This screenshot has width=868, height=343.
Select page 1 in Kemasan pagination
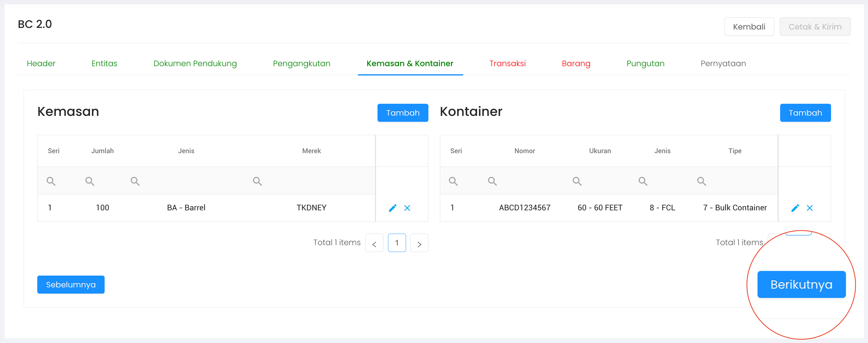pos(397,243)
